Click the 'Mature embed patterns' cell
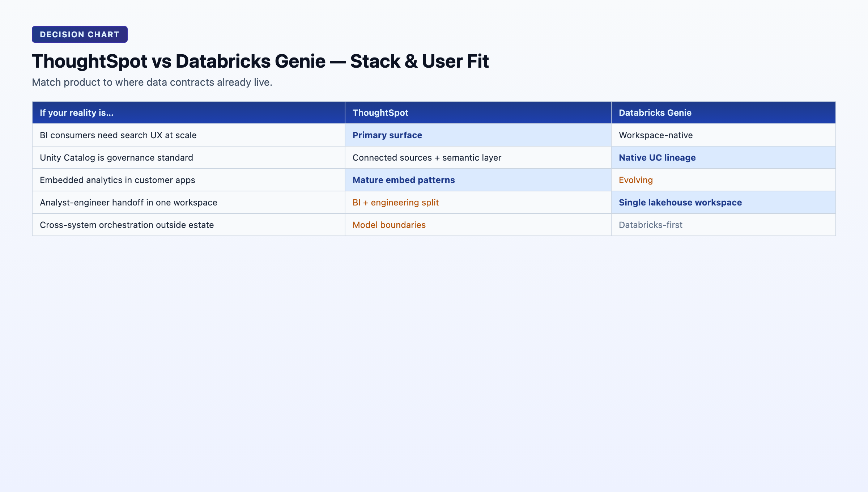The width and height of the screenshot is (868, 492). point(478,180)
